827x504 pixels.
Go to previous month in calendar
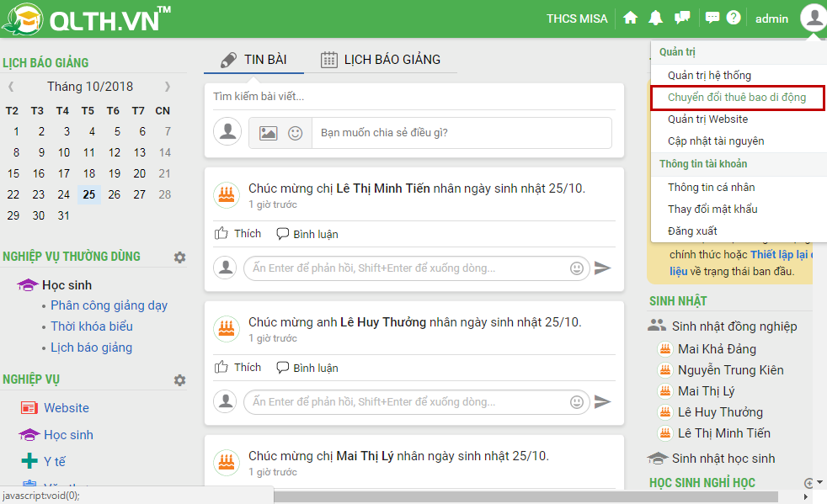click(11, 86)
